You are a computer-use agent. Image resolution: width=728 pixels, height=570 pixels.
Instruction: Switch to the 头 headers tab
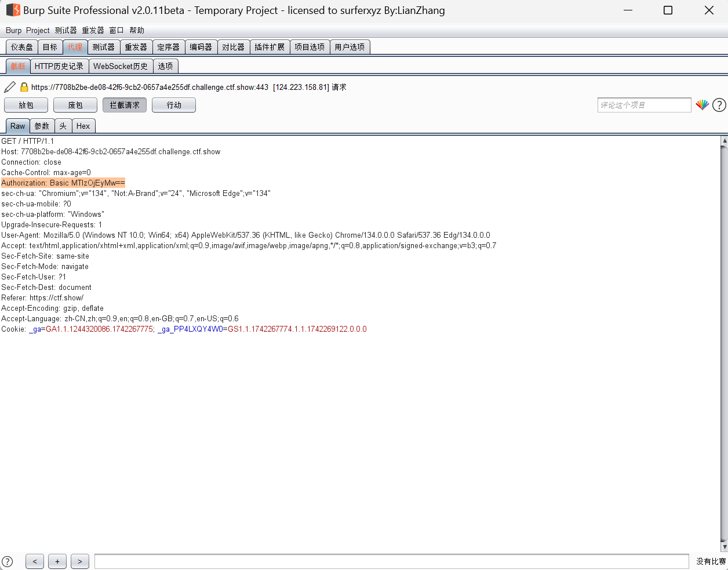[x=63, y=126]
